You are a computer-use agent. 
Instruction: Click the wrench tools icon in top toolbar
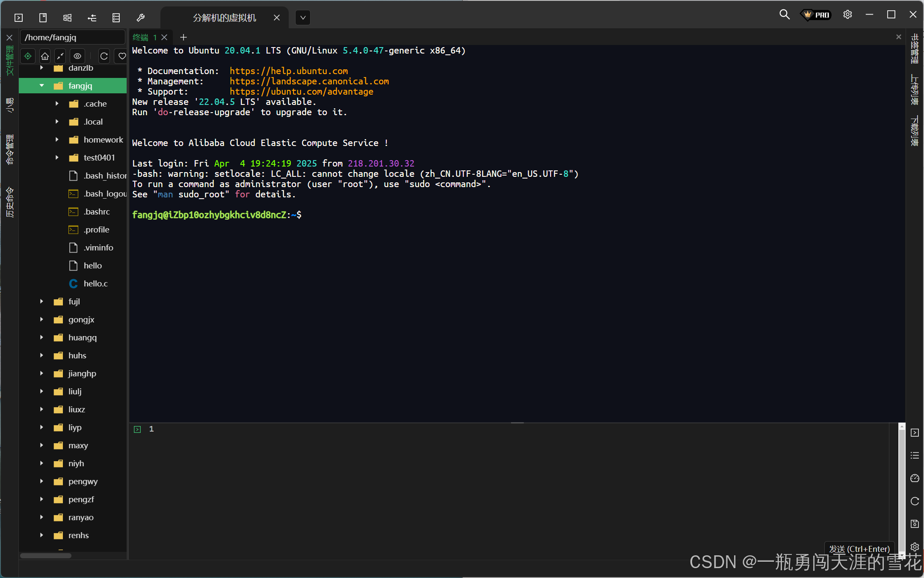[140, 18]
